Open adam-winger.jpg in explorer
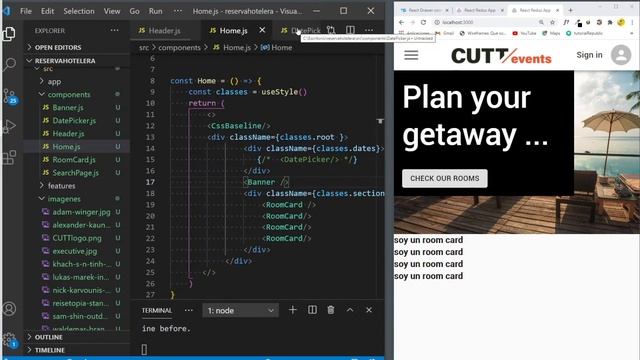640x360 pixels. [x=81, y=212]
